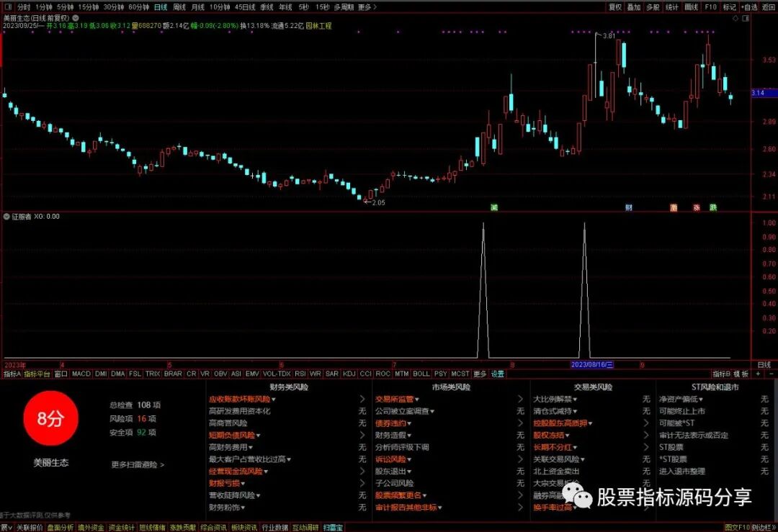The width and height of the screenshot is (778, 532).
Task: Open F10 company info
Action: pyautogui.click(x=710, y=7)
